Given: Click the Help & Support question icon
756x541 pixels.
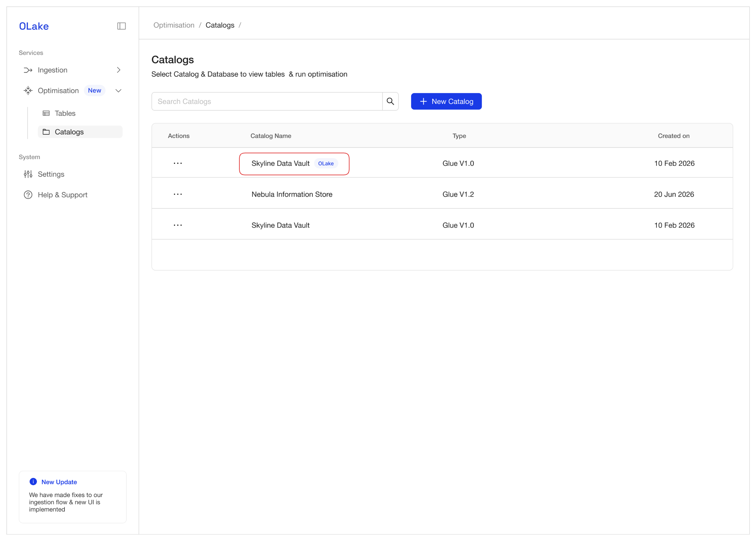Looking at the screenshot, I should point(28,195).
